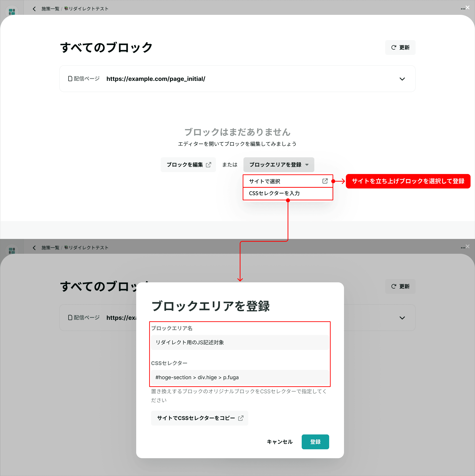Click green app logo in lower panel
Image resolution: width=475 pixels, height=476 pixels.
tap(12, 251)
